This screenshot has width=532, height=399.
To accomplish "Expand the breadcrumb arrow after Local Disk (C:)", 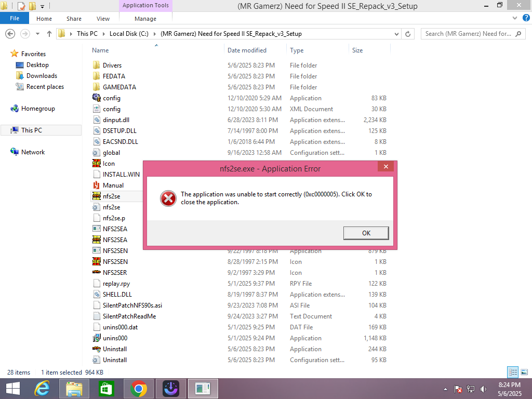I will tap(155, 34).
